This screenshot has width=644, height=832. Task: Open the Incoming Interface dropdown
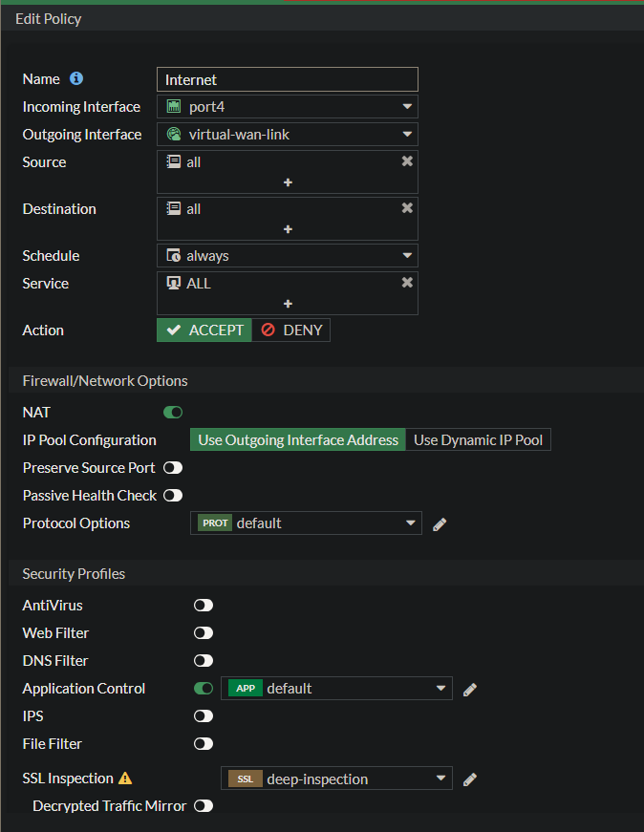[x=287, y=107]
